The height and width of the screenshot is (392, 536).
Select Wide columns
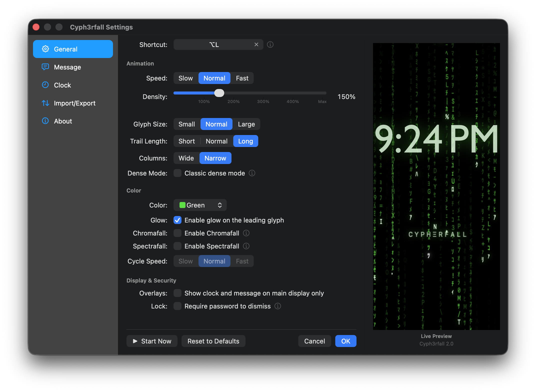point(186,158)
